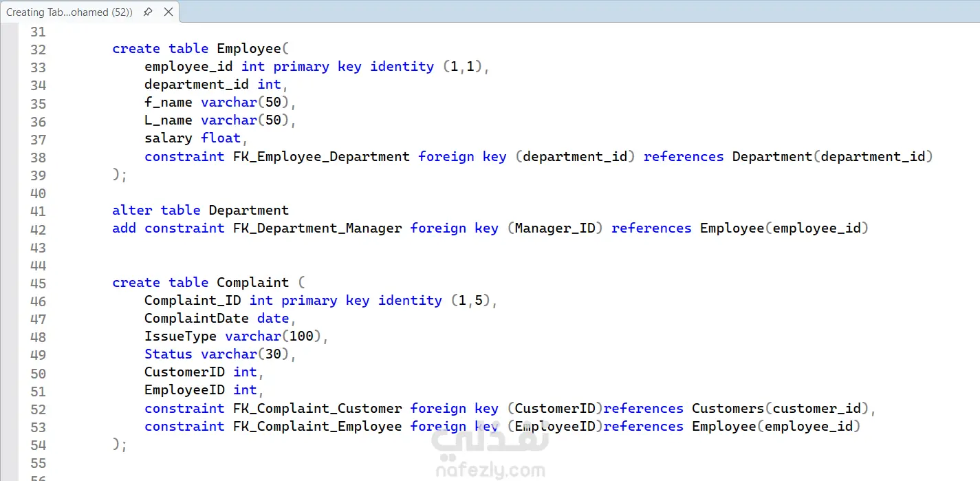Click line number 45 in the gutter
Screen dimensions: 980x481
click(x=39, y=284)
